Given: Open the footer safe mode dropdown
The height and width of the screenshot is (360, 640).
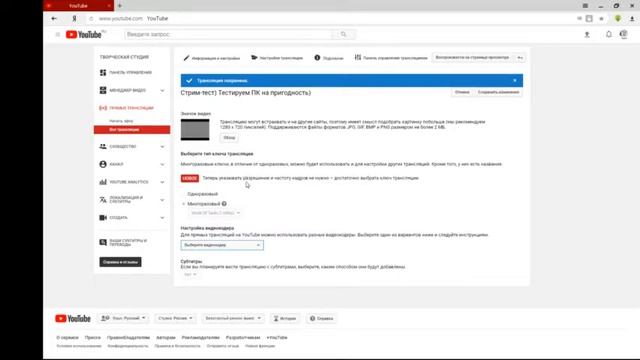Looking at the screenshot, I should click(x=233, y=318).
